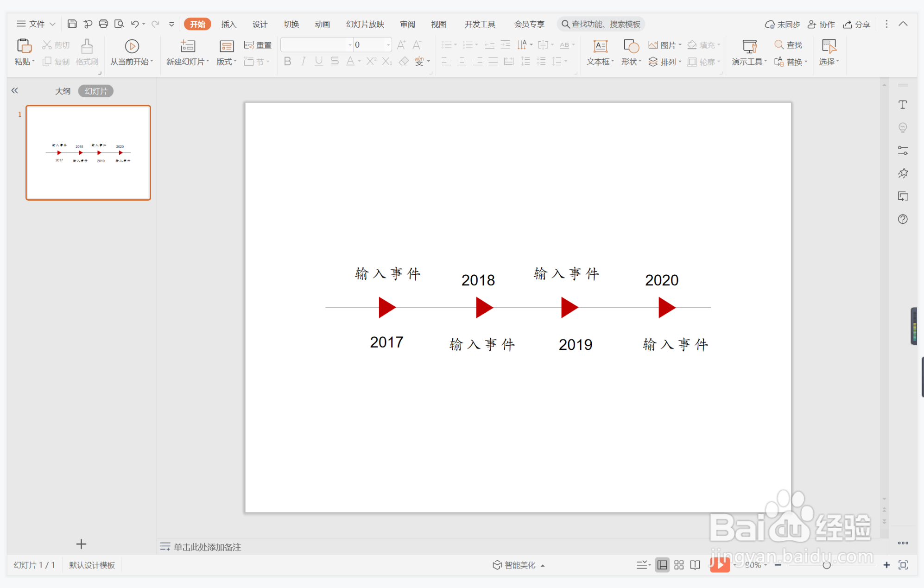Open the 查找 find tool
The height and width of the screenshot is (588, 924).
tap(788, 45)
